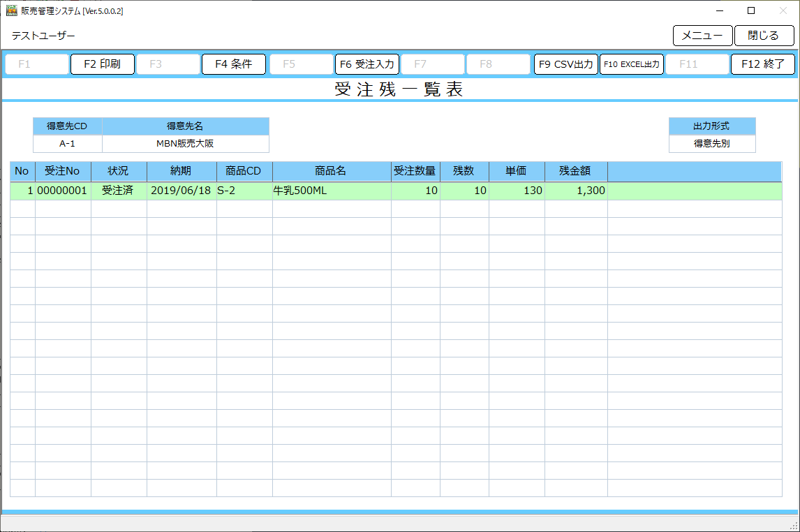Go to F6 受注入力 order entry
The height and width of the screenshot is (532, 800).
366,64
